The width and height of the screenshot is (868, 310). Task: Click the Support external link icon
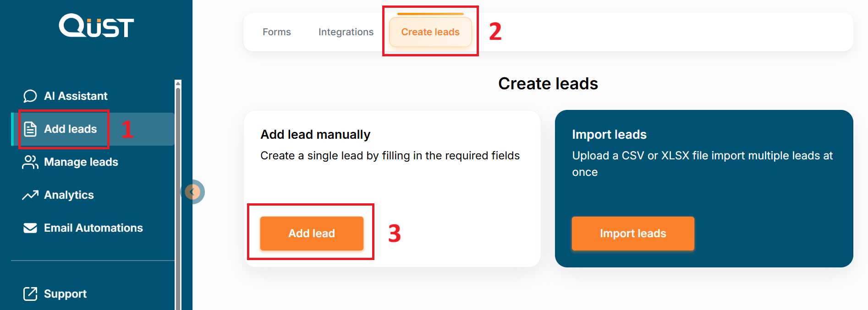30,294
